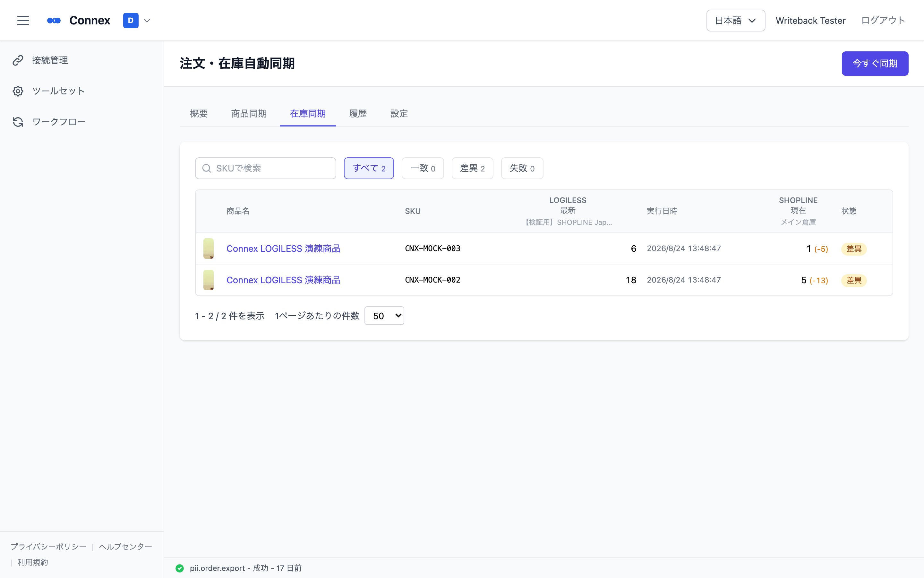Click the search magnifier icon

207,168
